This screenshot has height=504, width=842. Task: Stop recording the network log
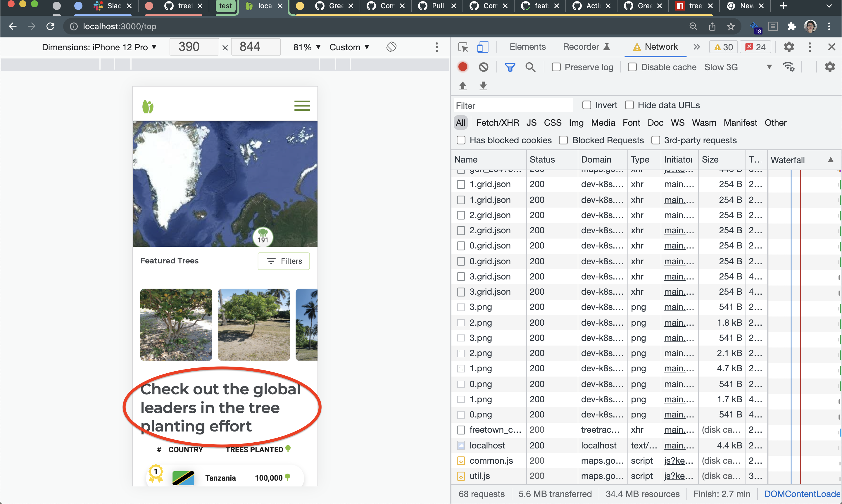coord(462,67)
